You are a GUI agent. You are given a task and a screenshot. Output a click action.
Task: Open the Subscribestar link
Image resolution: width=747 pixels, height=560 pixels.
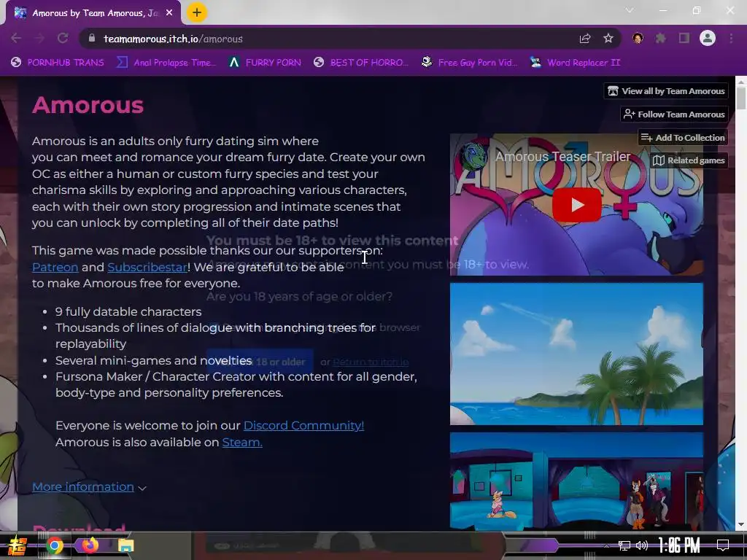click(147, 267)
